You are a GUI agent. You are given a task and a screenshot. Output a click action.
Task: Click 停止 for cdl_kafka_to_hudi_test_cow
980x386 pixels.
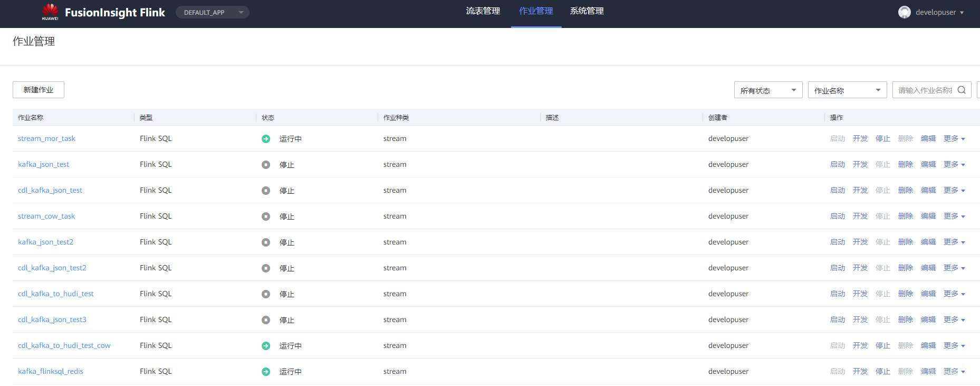pos(883,345)
